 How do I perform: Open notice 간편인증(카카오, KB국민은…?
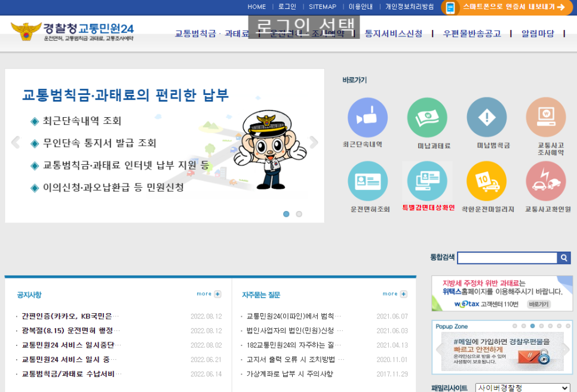point(70,316)
